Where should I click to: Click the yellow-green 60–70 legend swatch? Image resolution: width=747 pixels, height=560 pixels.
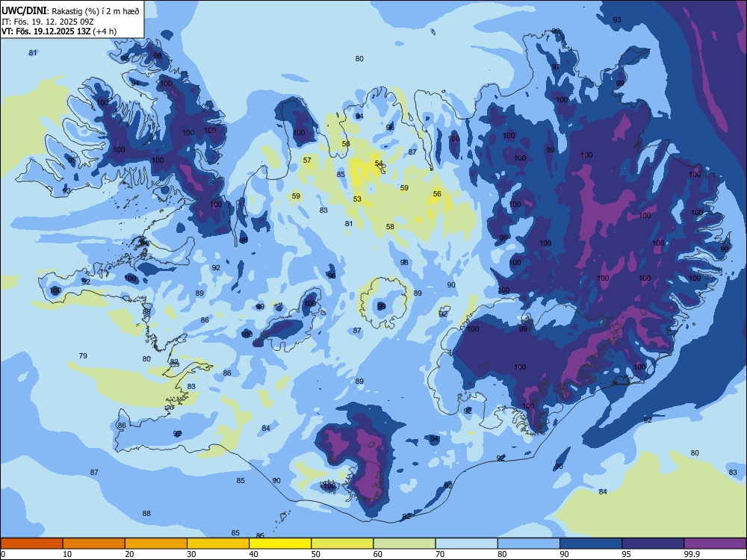pos(404,544)
